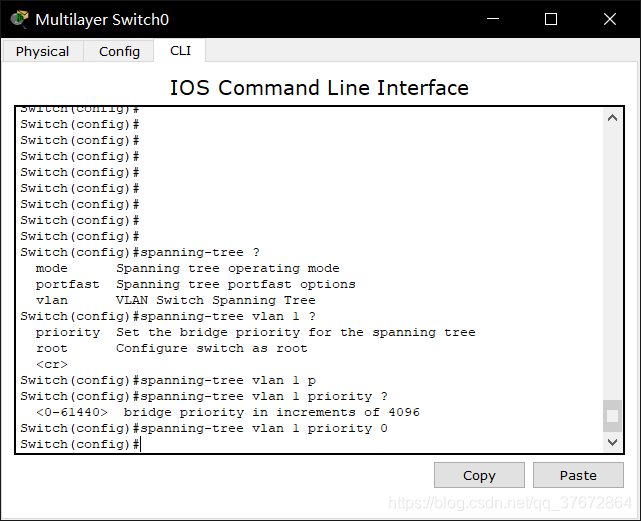Image resolution: width=641 pixels, height=521 pixels.
Task: Minimize the Multilayer Switch0 window
Action: (493, 19)
